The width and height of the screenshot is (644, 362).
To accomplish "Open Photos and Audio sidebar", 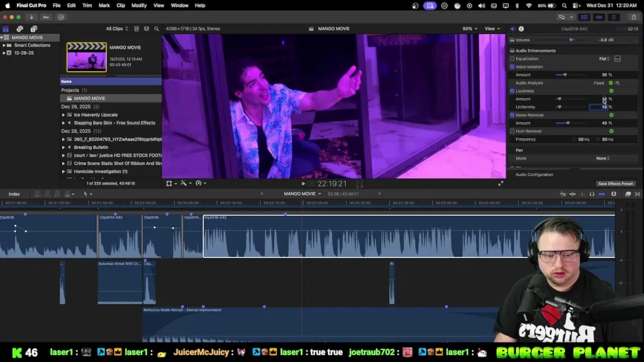I will pyautogui.click(x=20, y=29).
